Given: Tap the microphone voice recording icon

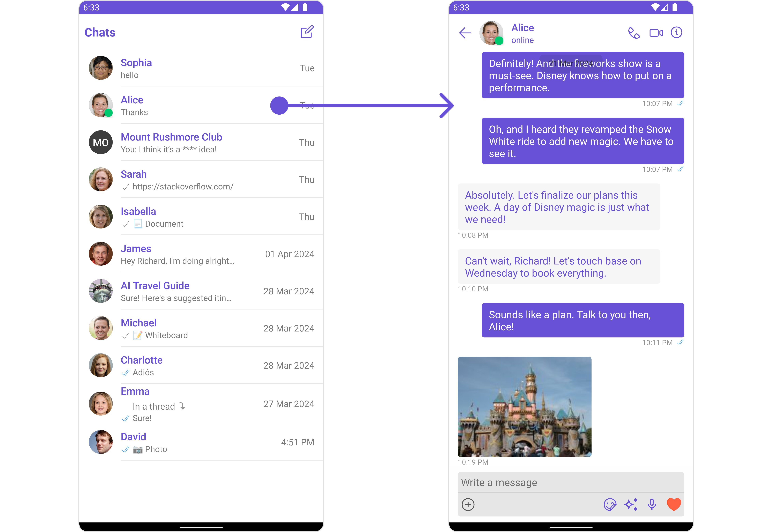Looking at the screenshot, I should tap(652, 504).
